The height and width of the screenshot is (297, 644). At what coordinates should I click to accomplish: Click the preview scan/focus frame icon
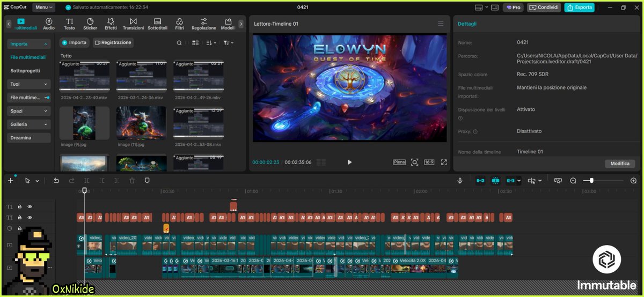point(414,162)
